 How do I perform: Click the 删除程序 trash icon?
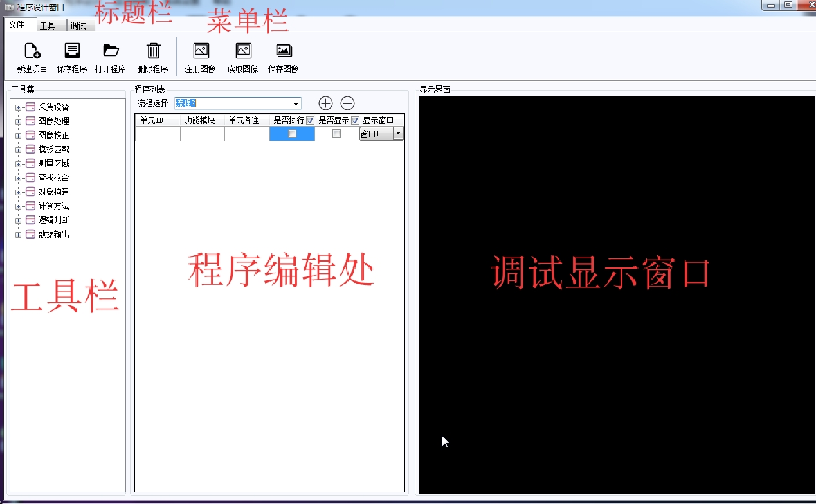(153, 51)
